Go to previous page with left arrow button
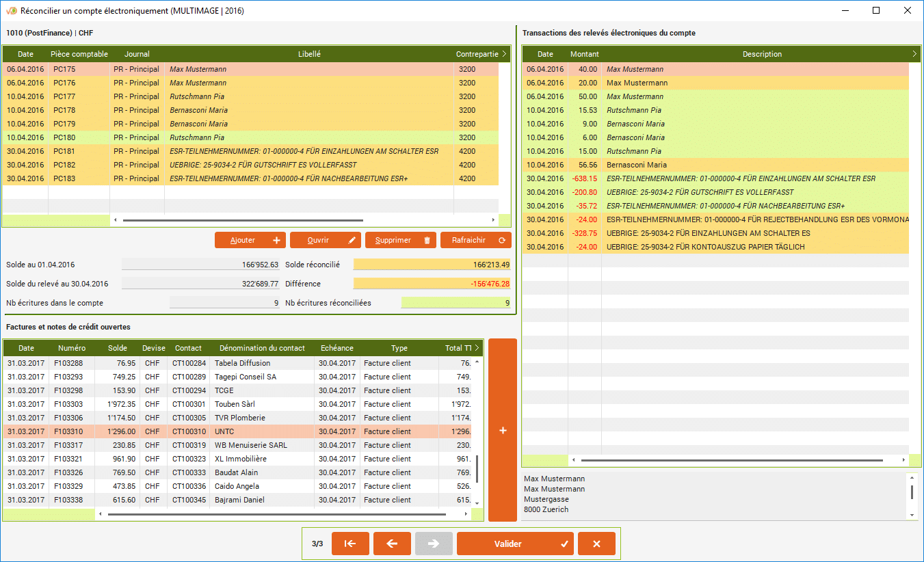924x562 pixels. (392, 544)
